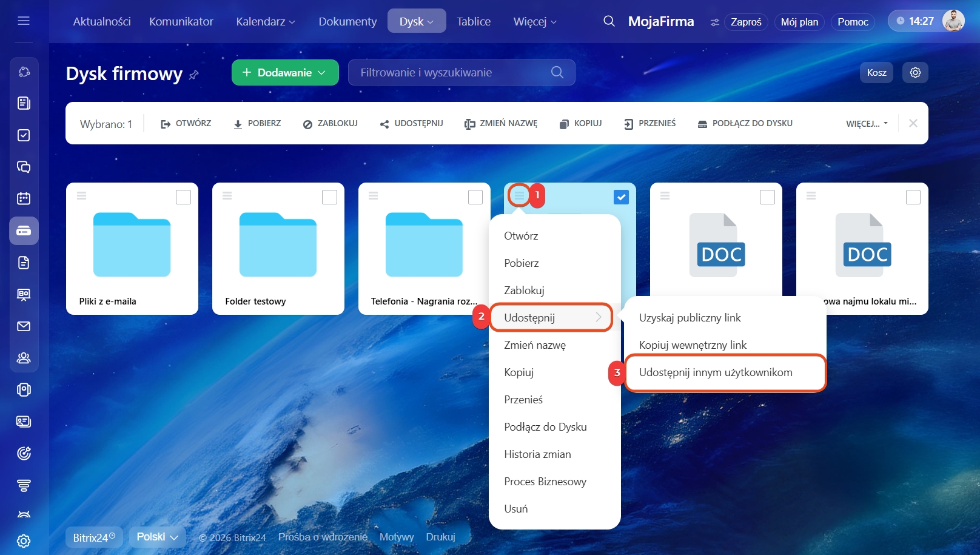980x555 pixels.
Task: Open the calendar icon in left sidebar
Action: coord(24,198)
